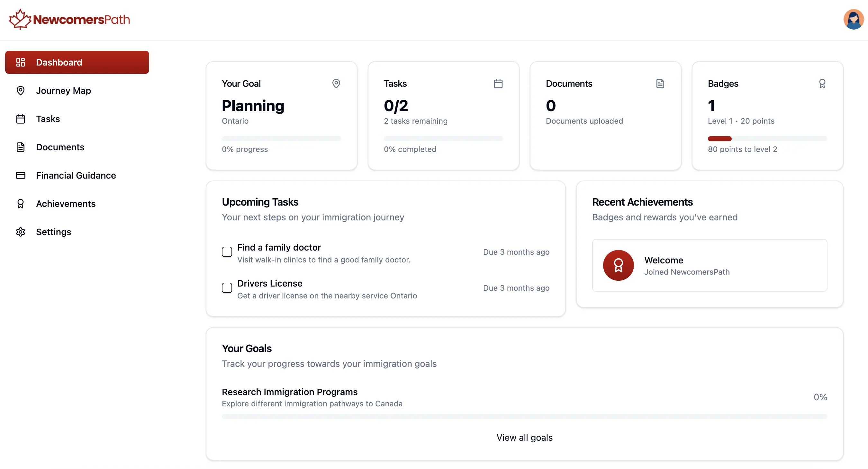The height and width of the screenshot is (469, 868).
Task: Open the user profile avatar
Action: click(853, 19)
